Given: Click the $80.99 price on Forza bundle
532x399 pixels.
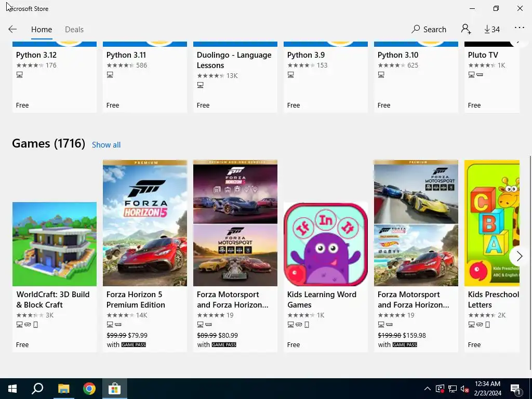Looking at the screenshot, I should point(228,335).
